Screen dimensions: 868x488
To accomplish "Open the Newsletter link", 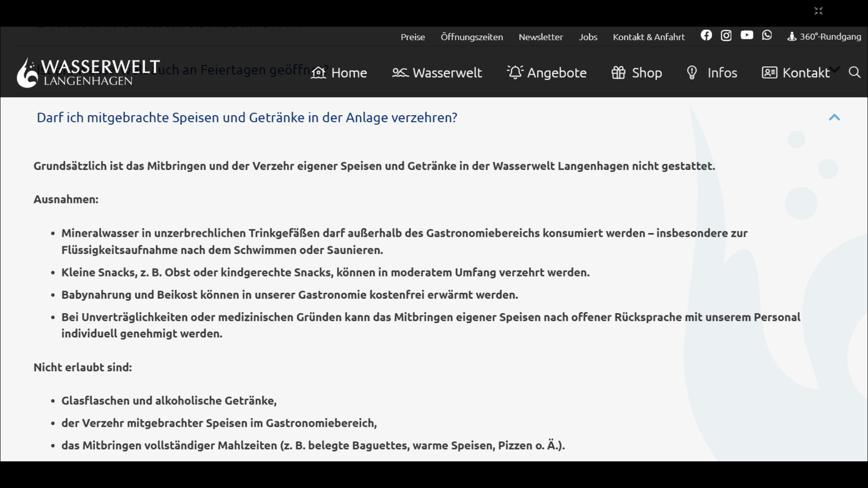I will pyautogui.click(x=541, y=37).
